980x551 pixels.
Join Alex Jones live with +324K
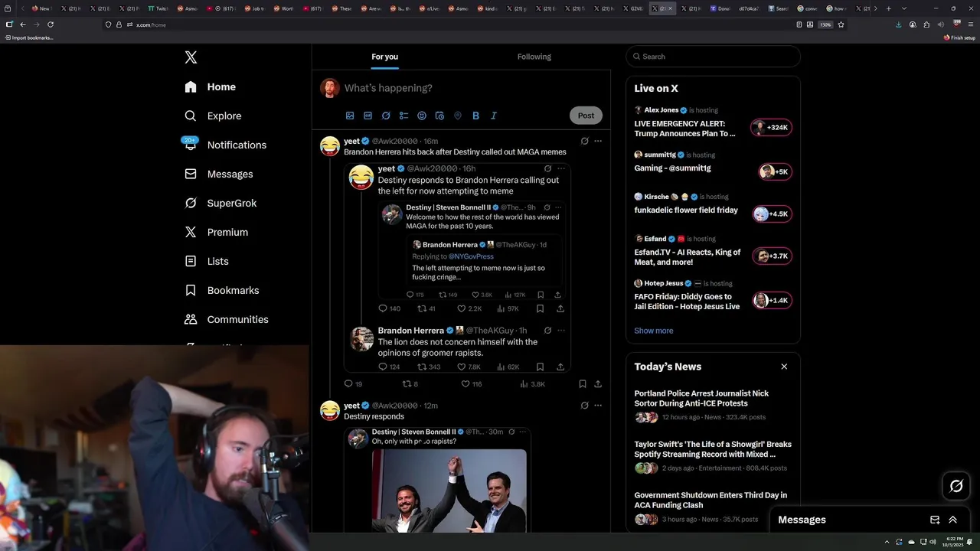pyautogui.click(x=771, y=128)
